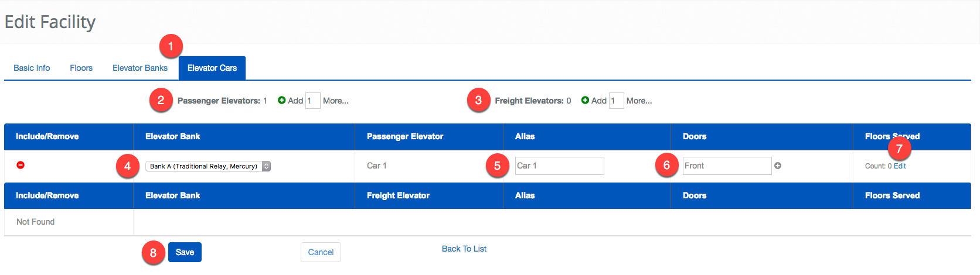Click the freight elevator add quantity box
The height and width of the screenshot is (275, 980).
pos(616,101)
